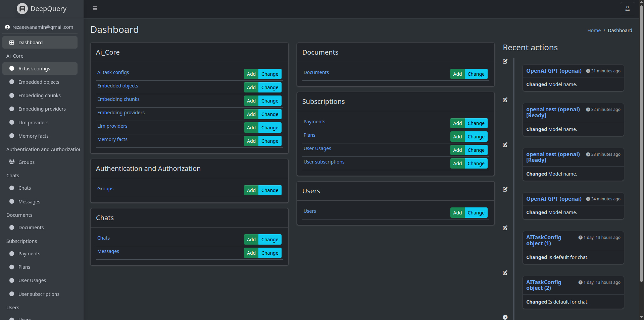This screenshot has width=644, height=320.
Task: Click the edit icon beside the 34 minutes ago action
Action: [x=505, y=189]
